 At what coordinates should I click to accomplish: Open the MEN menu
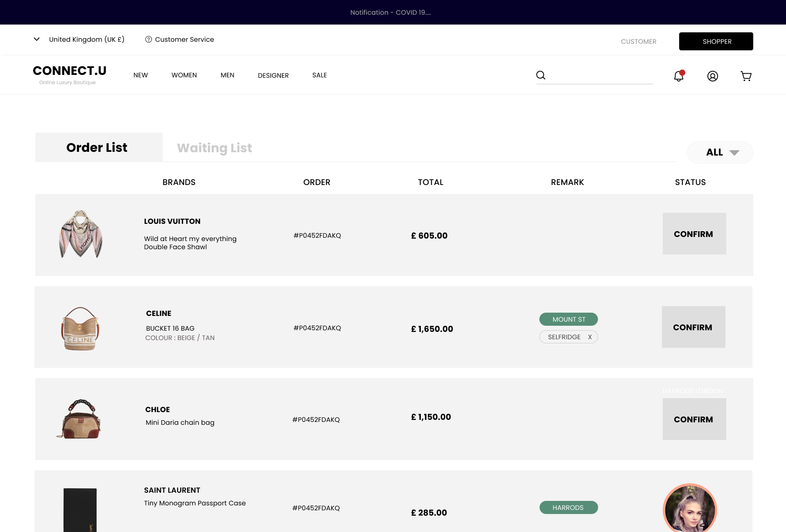click(x=228, y=75)
